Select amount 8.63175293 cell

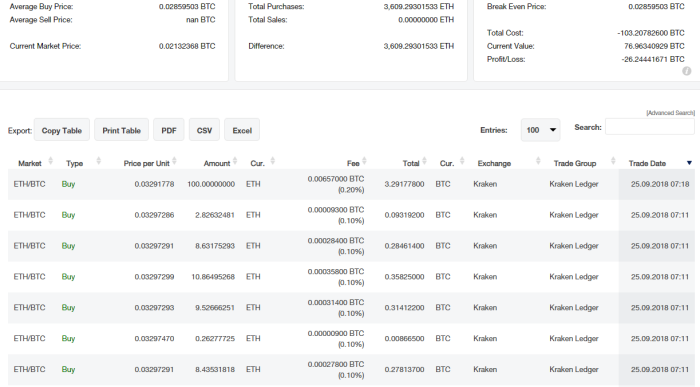(x=215, y=246)
